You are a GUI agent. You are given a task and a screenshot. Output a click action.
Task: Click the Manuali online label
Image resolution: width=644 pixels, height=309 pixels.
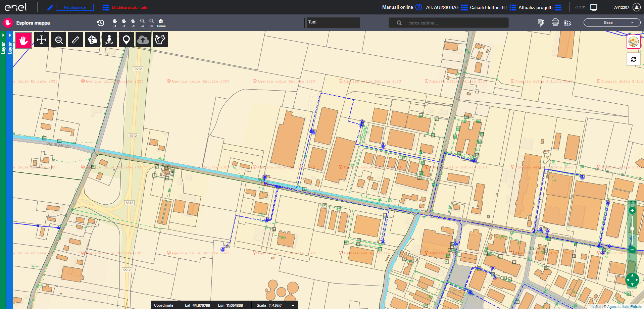pyautogui.click(x=397, y=7)
